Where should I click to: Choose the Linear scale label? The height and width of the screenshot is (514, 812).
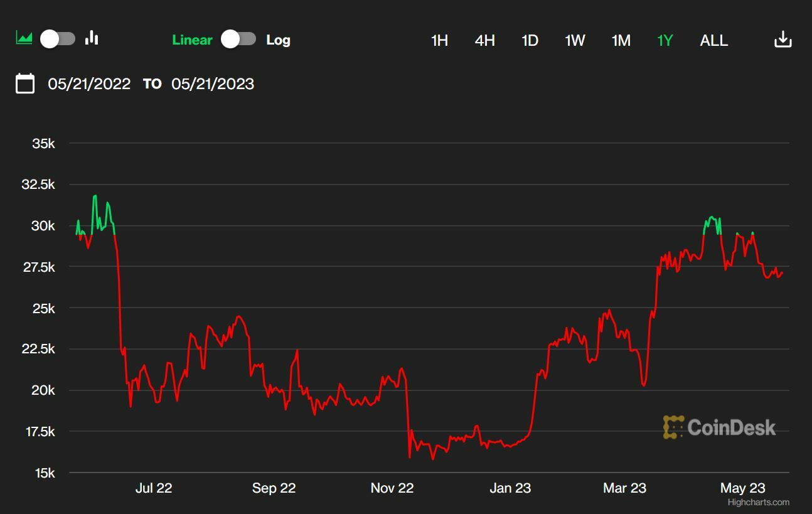tap(192, 40)
